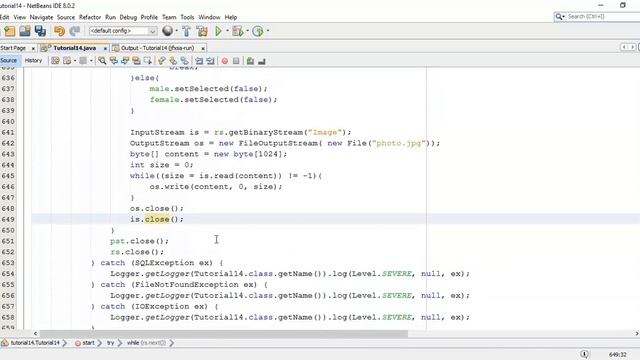Close the Output - Tutorial14 tab

point(203,49)
